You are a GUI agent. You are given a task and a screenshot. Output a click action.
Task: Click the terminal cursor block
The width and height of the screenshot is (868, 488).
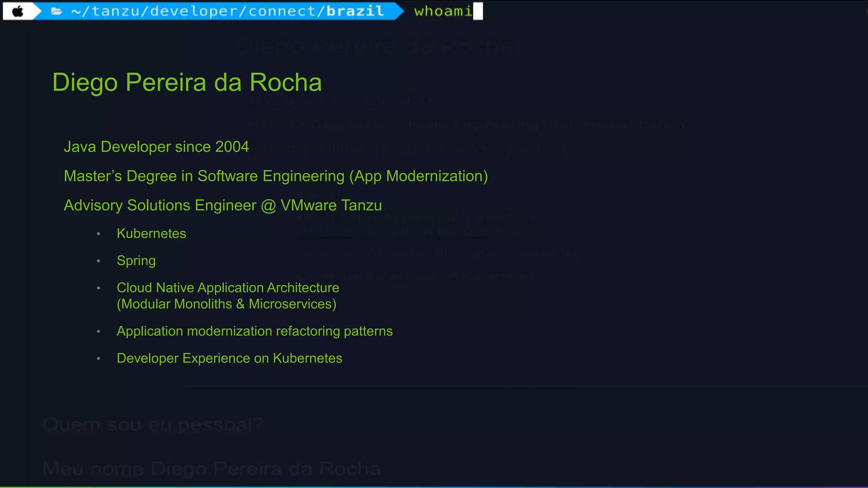point(478,11)
